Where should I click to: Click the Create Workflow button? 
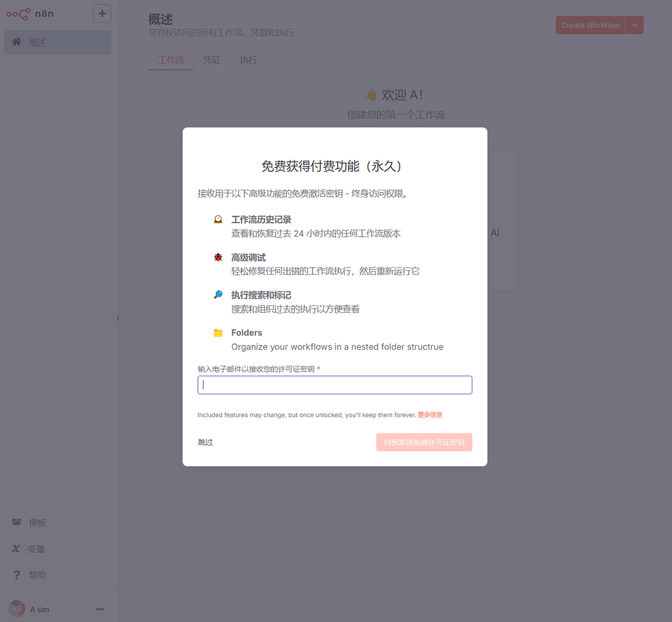pos(590,25)
